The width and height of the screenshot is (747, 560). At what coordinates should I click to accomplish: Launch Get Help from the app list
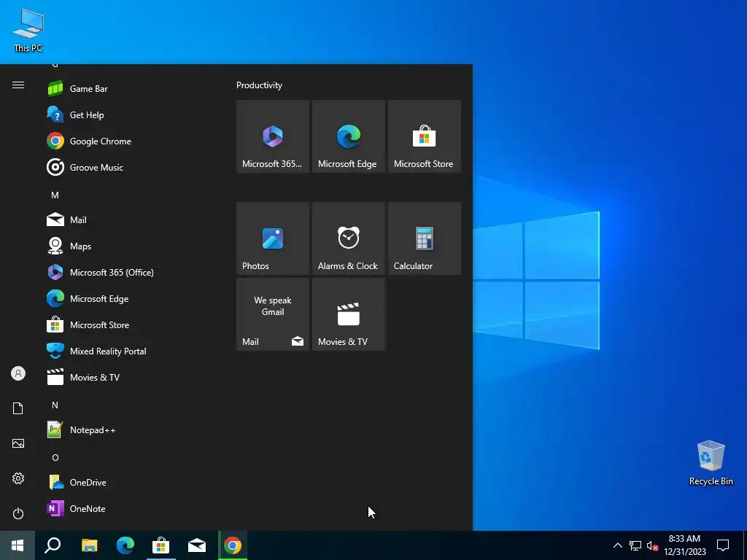128,114
